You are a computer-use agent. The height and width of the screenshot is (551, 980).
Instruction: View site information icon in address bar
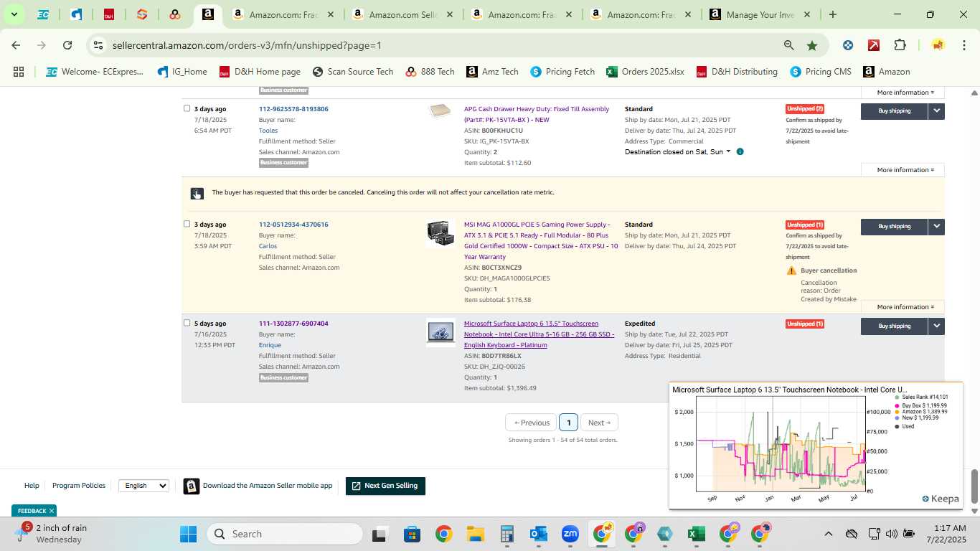tap(98, 45)
